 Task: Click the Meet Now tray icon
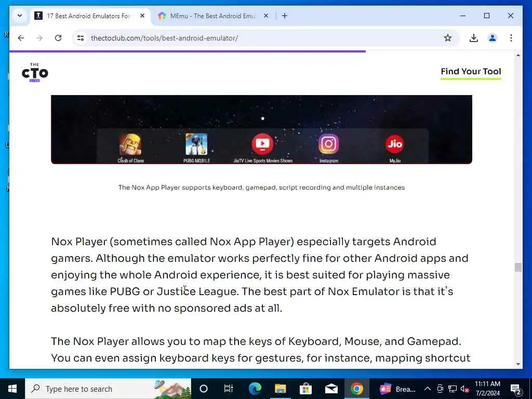(440, 389)
